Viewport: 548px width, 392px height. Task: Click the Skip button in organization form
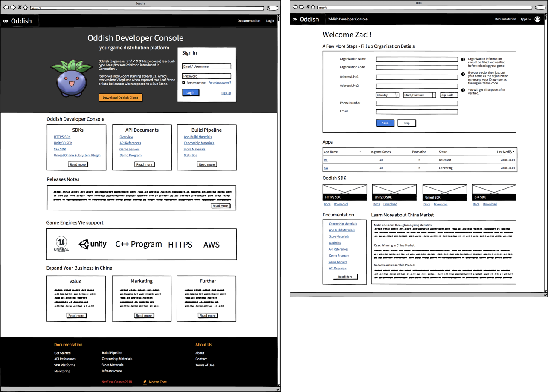[x=406, y=123]
